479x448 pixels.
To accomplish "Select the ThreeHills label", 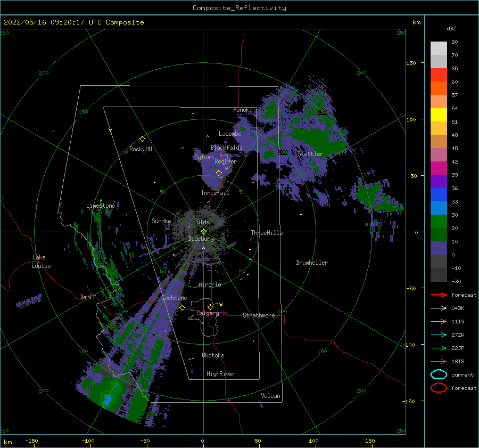I will pyautogui.click(x=267, y=233).
